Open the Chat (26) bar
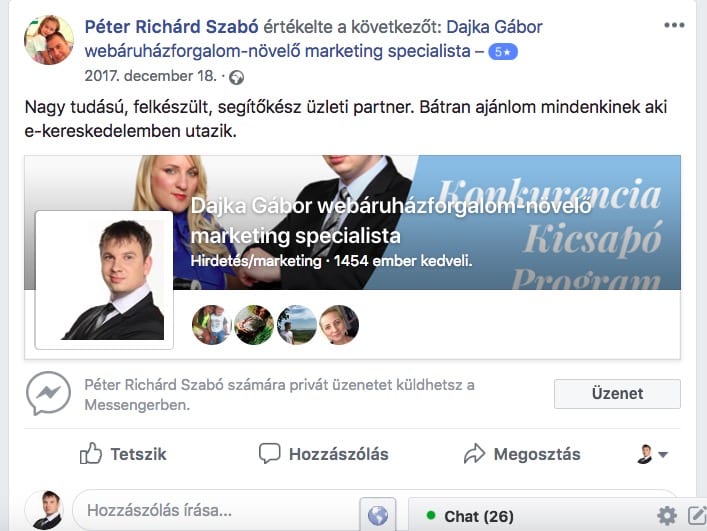707x531 pixels. (x=479, y=516)
